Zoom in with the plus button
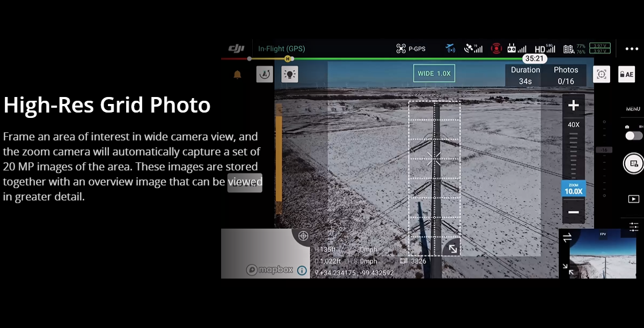644x328 pixels. click(573, 105)
